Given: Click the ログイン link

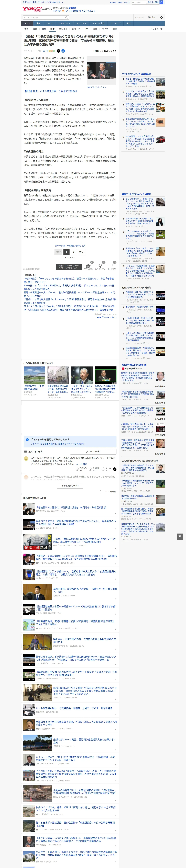Looking at the screenshot, I should pos(57,11).
